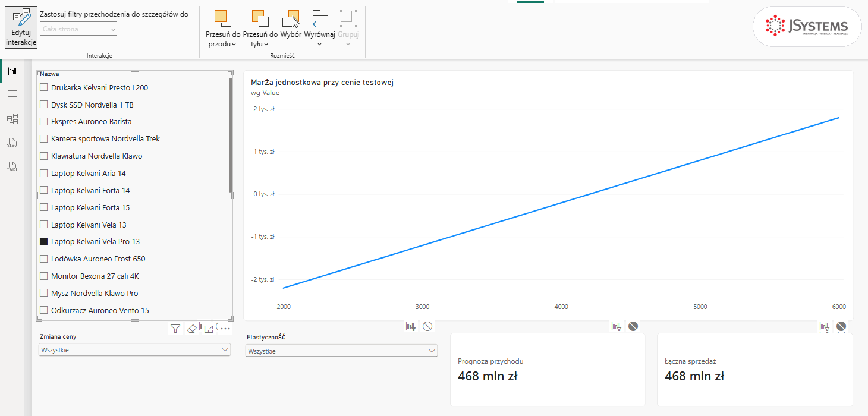This screenshot has height=416, width=868.
Task: Expand the Zmiana ceny dropdown
Action: 134,350
